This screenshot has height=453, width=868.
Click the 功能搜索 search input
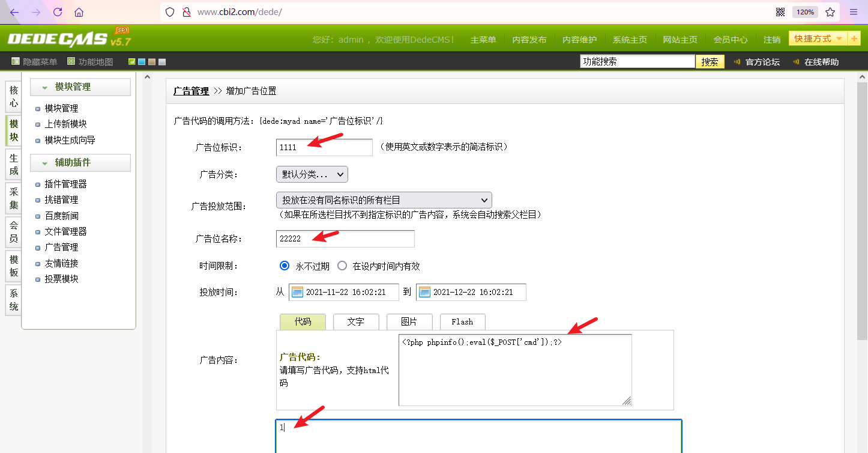point(637,61)
